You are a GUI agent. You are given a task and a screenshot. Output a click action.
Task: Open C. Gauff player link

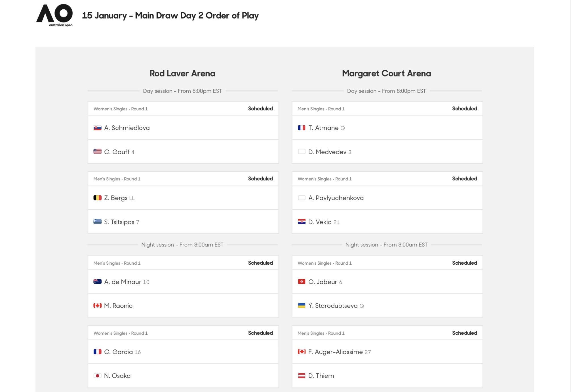(x=117, y=152)
